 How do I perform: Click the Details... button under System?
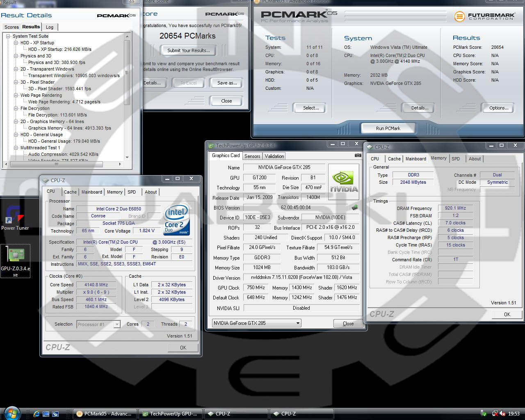[420, 108]
